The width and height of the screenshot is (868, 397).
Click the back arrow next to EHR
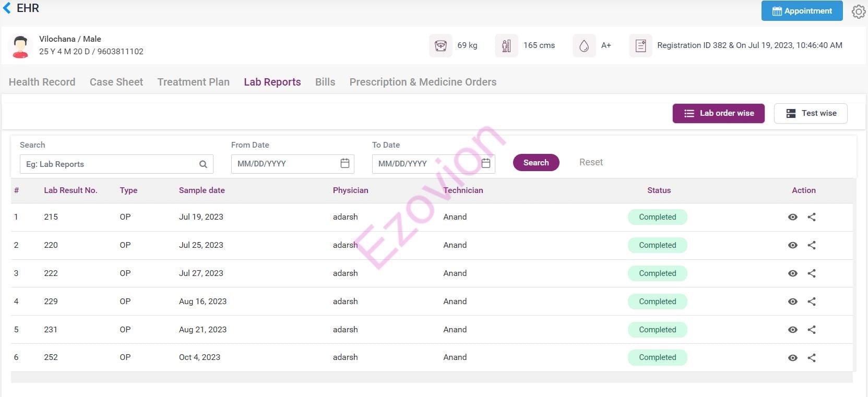[7, 8]
